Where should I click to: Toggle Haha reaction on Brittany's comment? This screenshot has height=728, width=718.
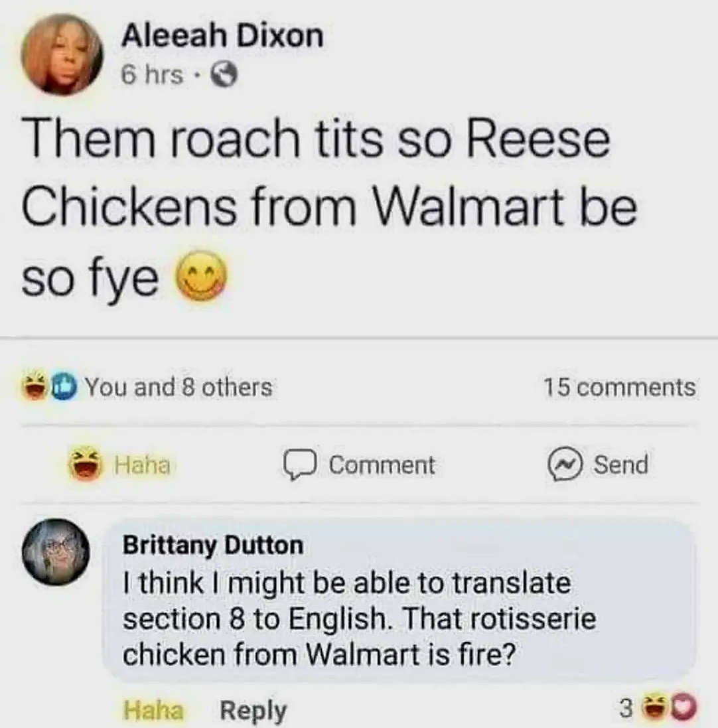(154, 710)
